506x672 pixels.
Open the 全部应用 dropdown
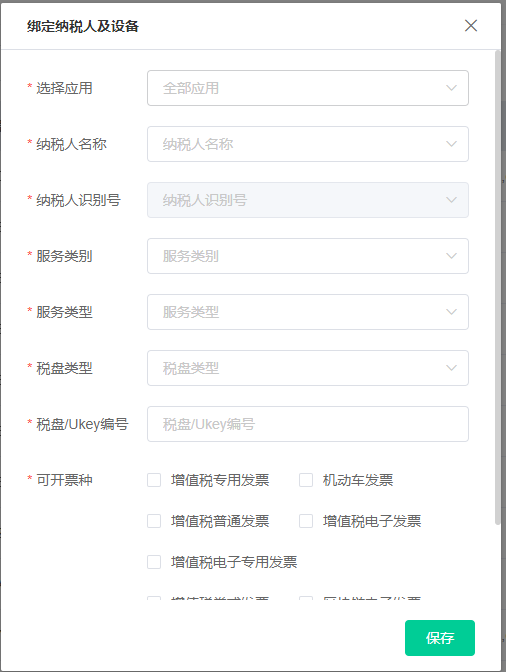308,88
